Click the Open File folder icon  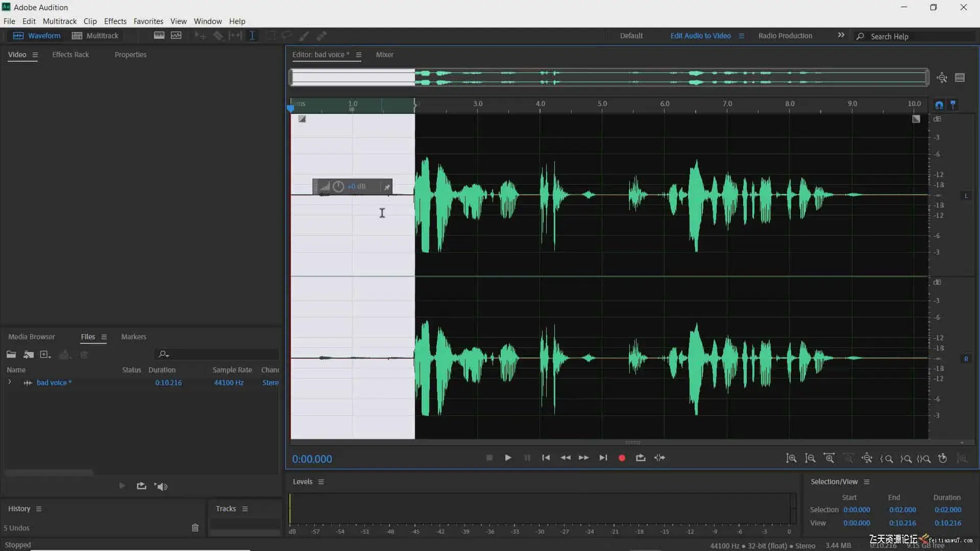[x=11, y=355]
